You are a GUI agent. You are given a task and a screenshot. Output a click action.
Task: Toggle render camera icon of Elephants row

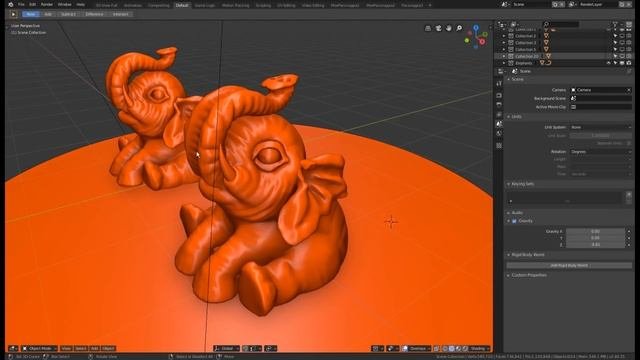tap(629, 63)
